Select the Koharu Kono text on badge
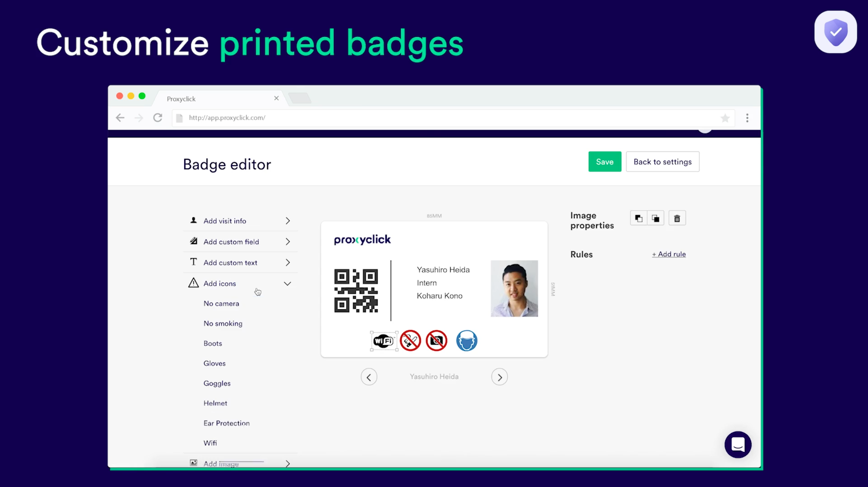Screen dimensions: 868x487 [439, 296]
